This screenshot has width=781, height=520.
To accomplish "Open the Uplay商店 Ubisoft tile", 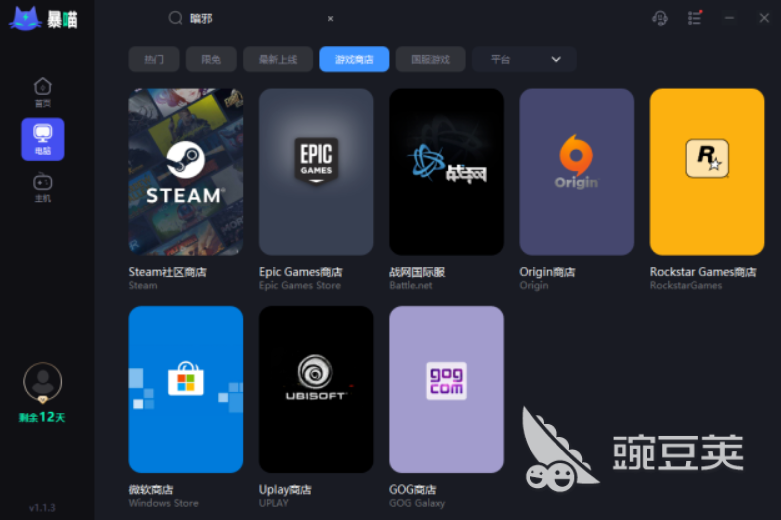I will (316, 389).
